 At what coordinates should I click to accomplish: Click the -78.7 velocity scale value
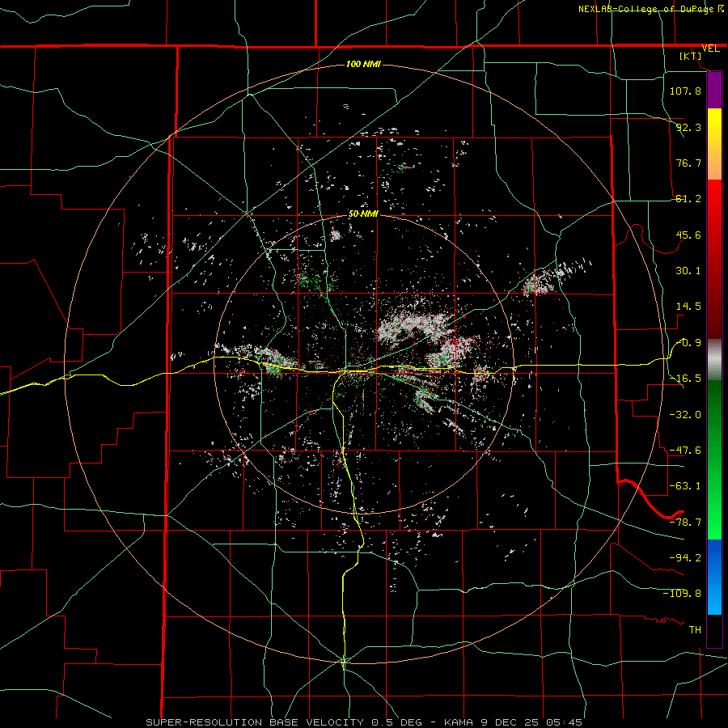click(x=685, y=523)
